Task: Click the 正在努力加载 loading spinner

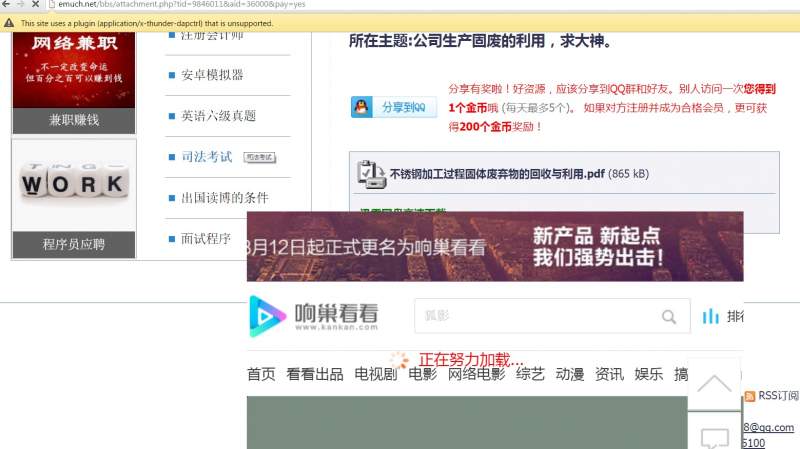Action: tap(399, 360)
